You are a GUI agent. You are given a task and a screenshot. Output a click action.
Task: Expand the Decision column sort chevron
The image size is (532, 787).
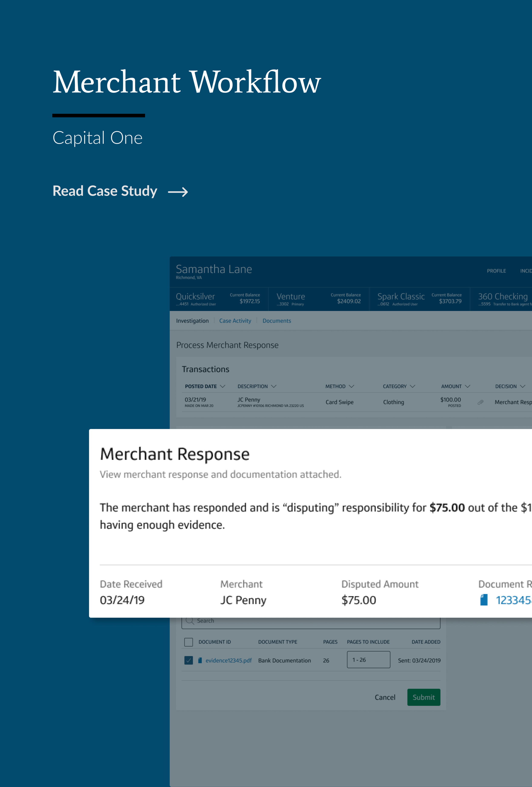tap(522, 386)
